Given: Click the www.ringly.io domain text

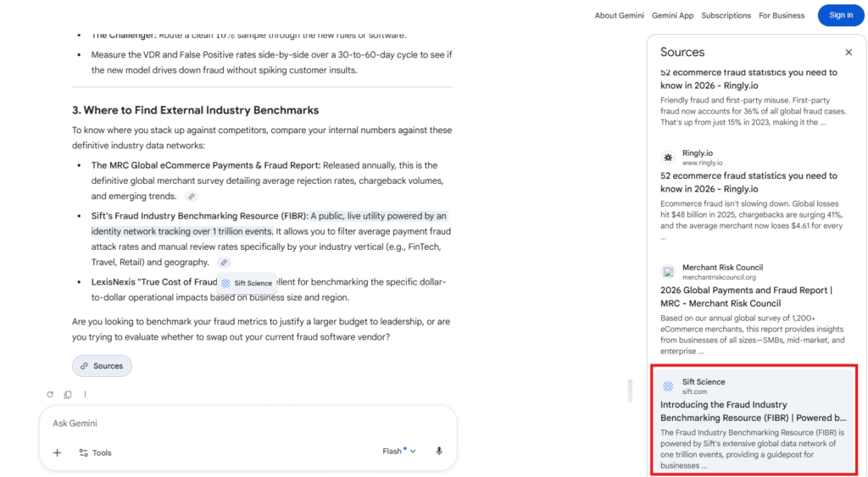Looking at the screenshot, I should pyautogui.click(x=702, y=163).
